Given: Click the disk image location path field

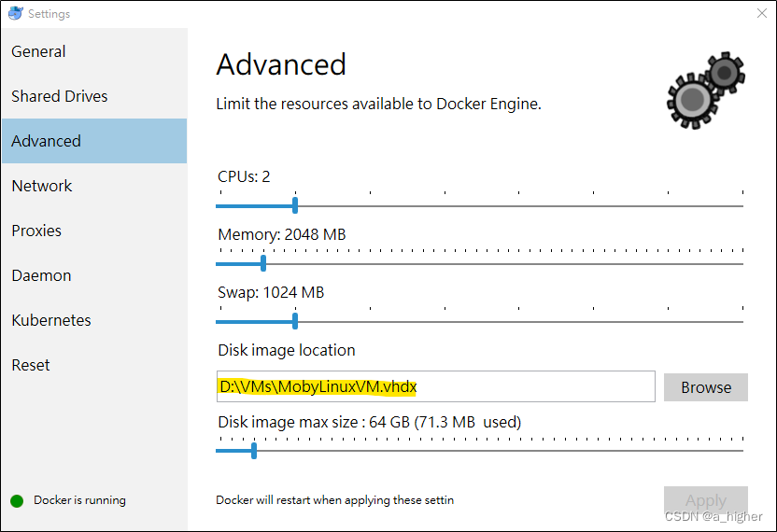Looking at the screenshot, I should point(435,386).
